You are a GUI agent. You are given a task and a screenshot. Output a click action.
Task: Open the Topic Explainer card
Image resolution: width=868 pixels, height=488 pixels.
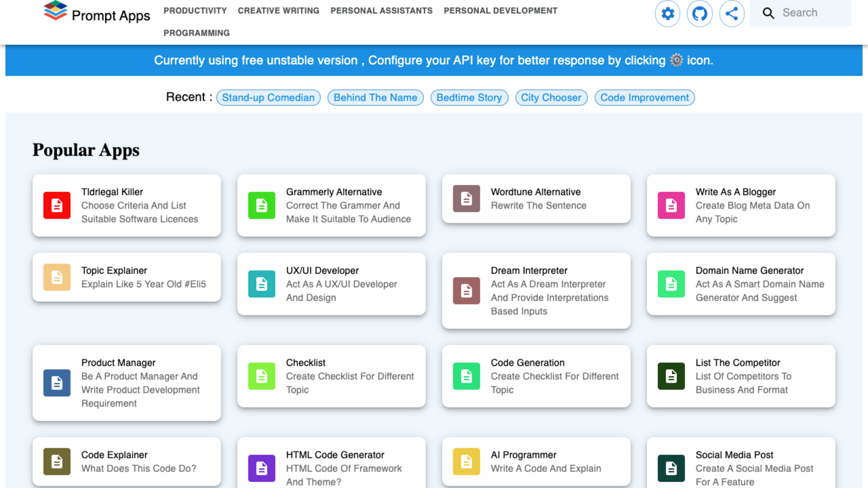pos(127,277)
